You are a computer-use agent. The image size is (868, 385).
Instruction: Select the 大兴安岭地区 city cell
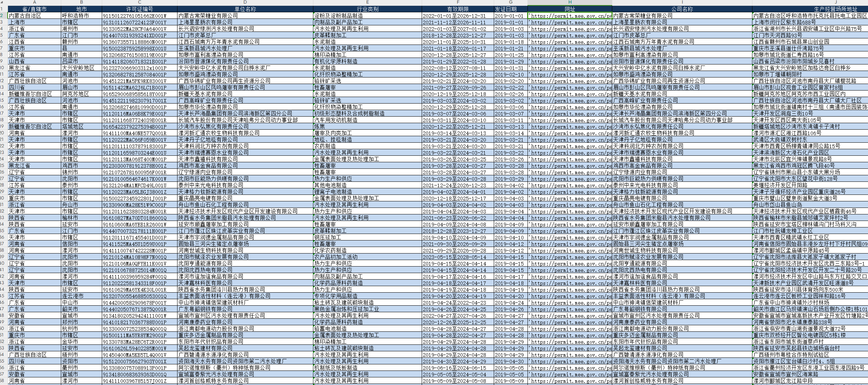(x=82, y=68)
